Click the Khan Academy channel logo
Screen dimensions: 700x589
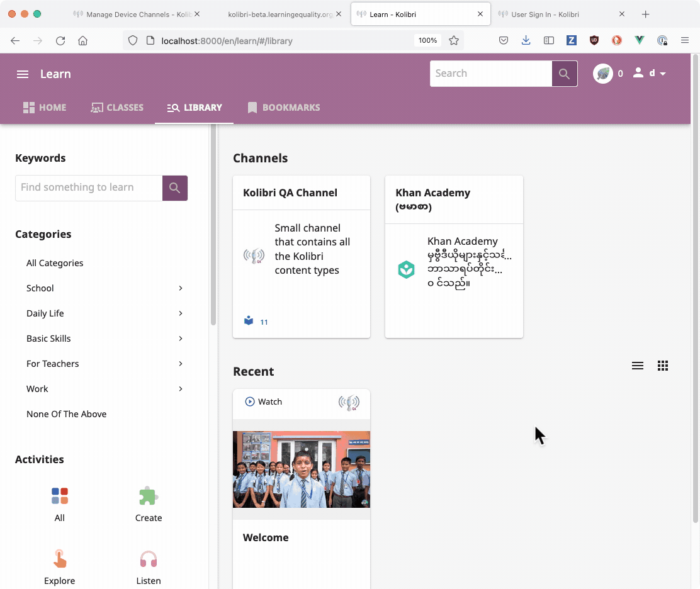[406, 269]
